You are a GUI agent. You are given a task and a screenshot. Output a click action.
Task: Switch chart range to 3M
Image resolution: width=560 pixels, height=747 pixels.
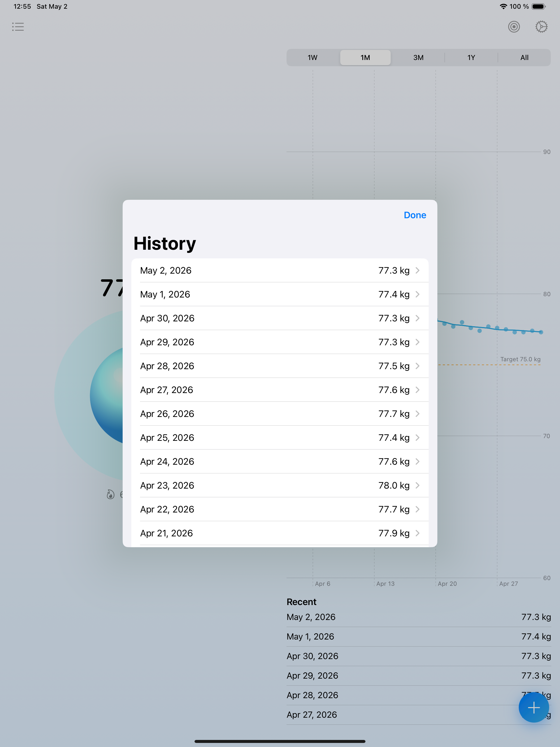[418, 58]
